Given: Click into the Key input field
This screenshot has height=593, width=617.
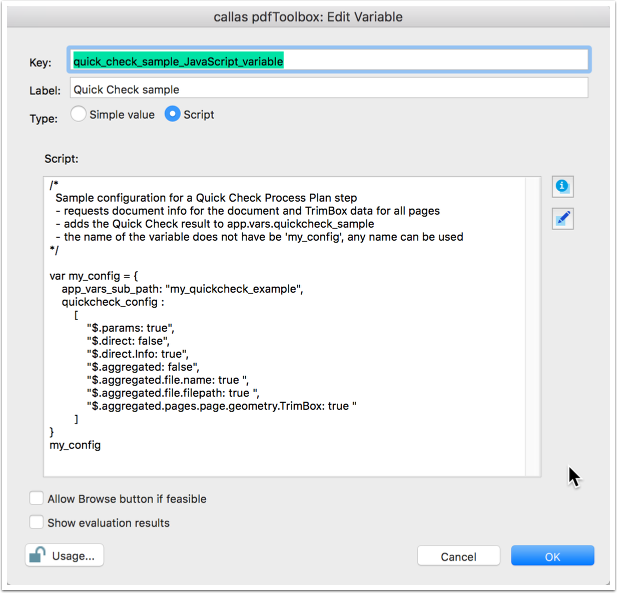Looking at the screenshot, I should [329, 61].
